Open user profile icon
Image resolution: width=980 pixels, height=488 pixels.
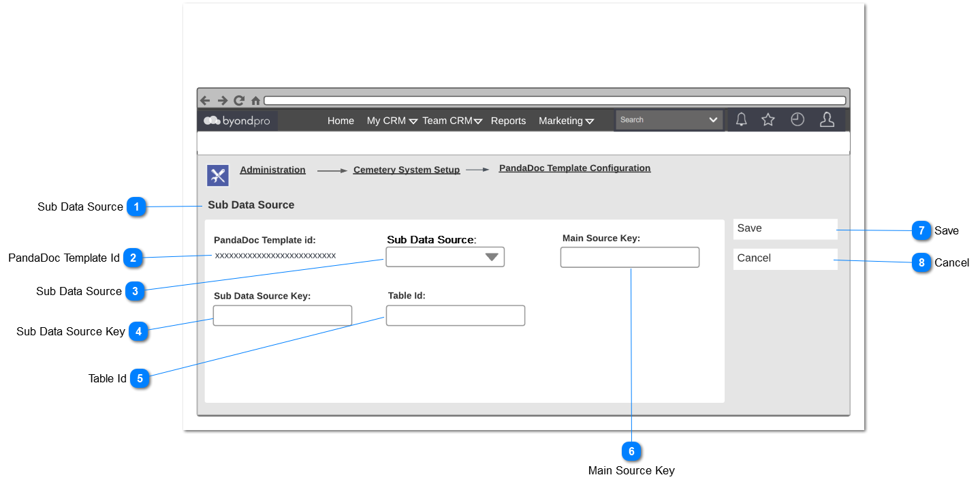(827, 120)
